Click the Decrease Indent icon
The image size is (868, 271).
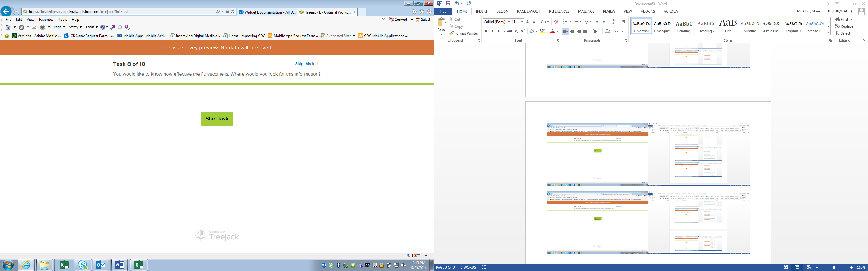pos(599,22)
